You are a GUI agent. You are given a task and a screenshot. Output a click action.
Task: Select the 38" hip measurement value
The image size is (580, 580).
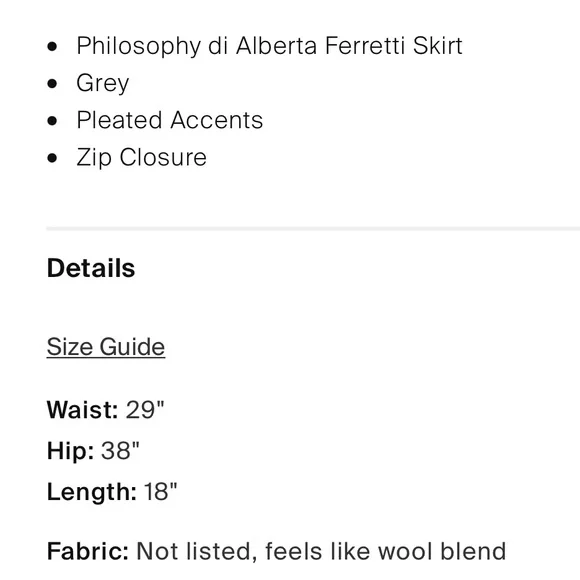(120, 451)
